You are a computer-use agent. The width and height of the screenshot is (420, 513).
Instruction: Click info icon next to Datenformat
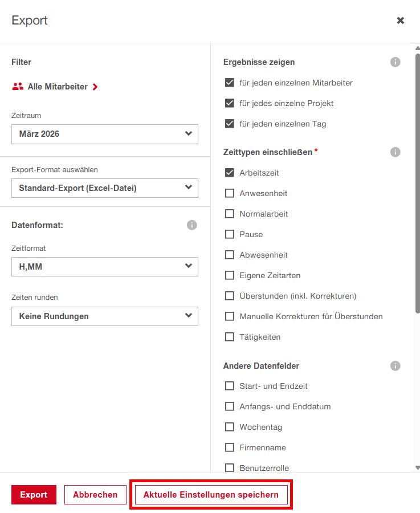point(191,225)
